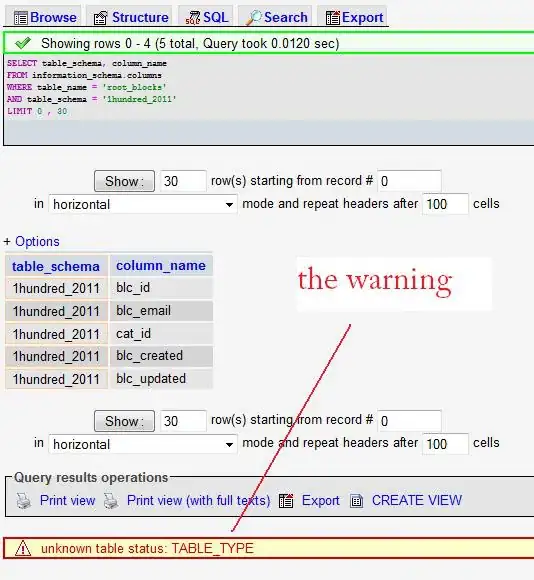Click 1hundred_2011 in the blc_created row

click(56, 356)
